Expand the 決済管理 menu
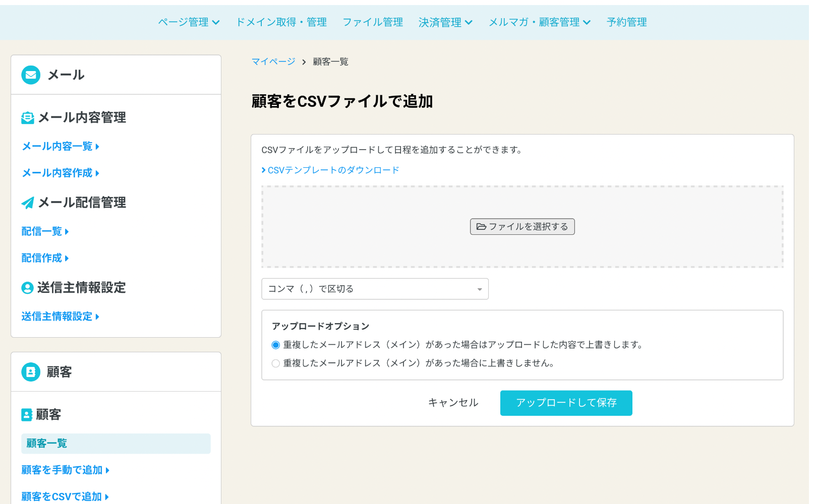Screen dimensions: 814x504 445,22
